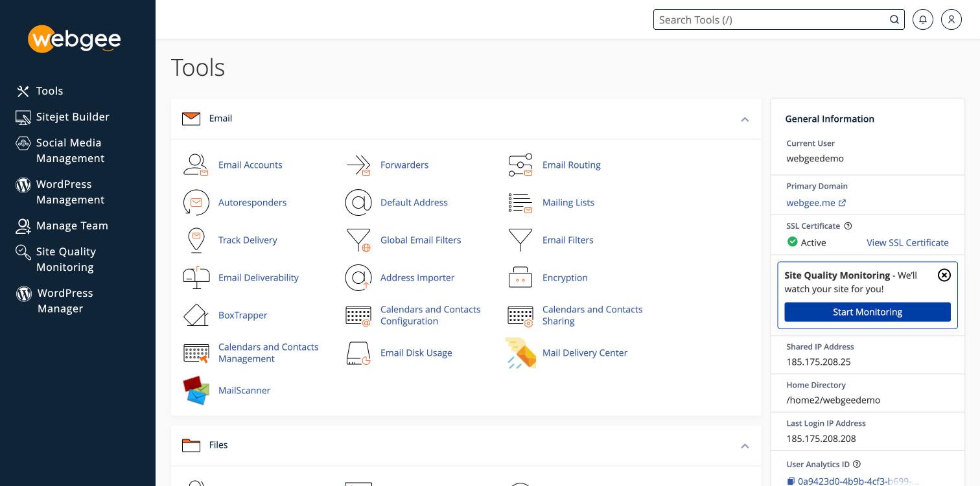
Task: Open Calendars and Contacts Configuration link
Action: (x=430, y=315)
